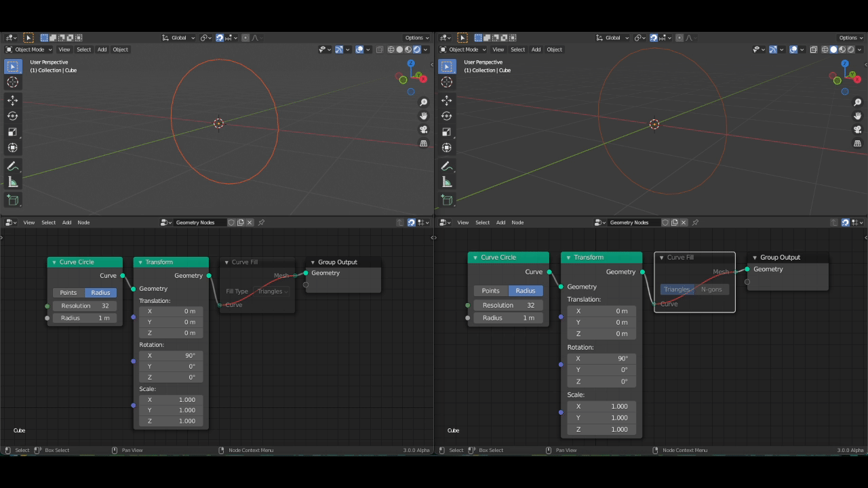Select the Measure tool in right viewport
This screenshot has width=868, height=488.
click(x=446, y=182)
